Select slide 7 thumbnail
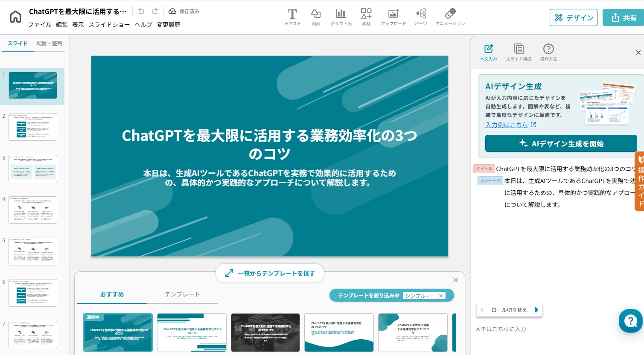644x355 pixels. (x=33, y=335)
